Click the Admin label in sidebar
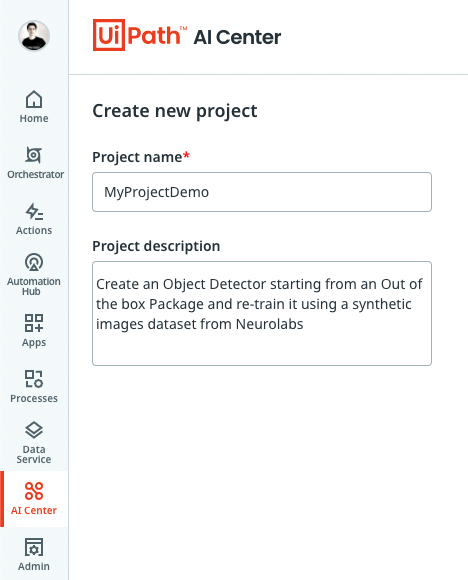This screenshot has height=580, width=468. 34,566
